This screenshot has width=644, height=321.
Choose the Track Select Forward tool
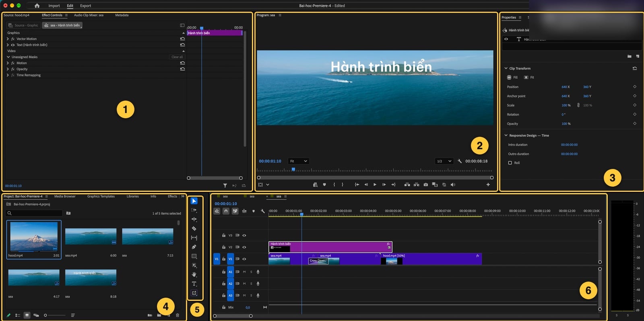tap(194, 210)
